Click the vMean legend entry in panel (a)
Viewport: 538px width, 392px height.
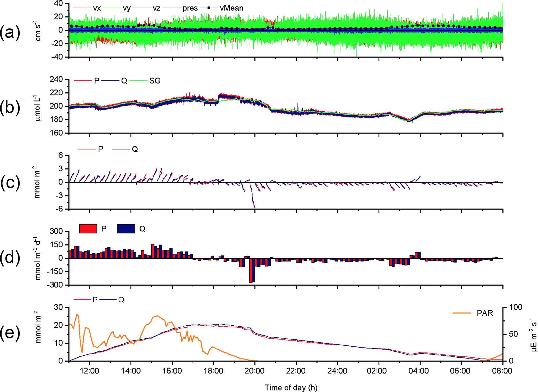coord(231,8)
